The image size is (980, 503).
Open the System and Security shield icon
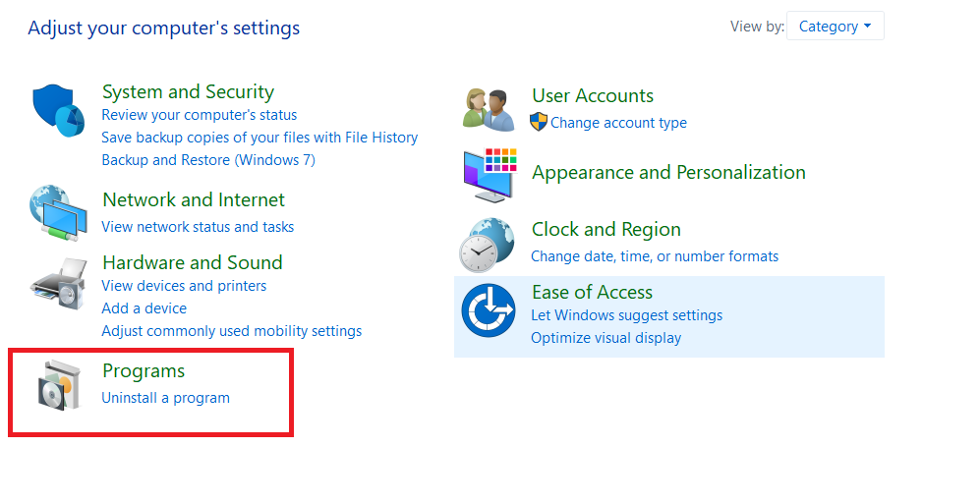point(59,111)
